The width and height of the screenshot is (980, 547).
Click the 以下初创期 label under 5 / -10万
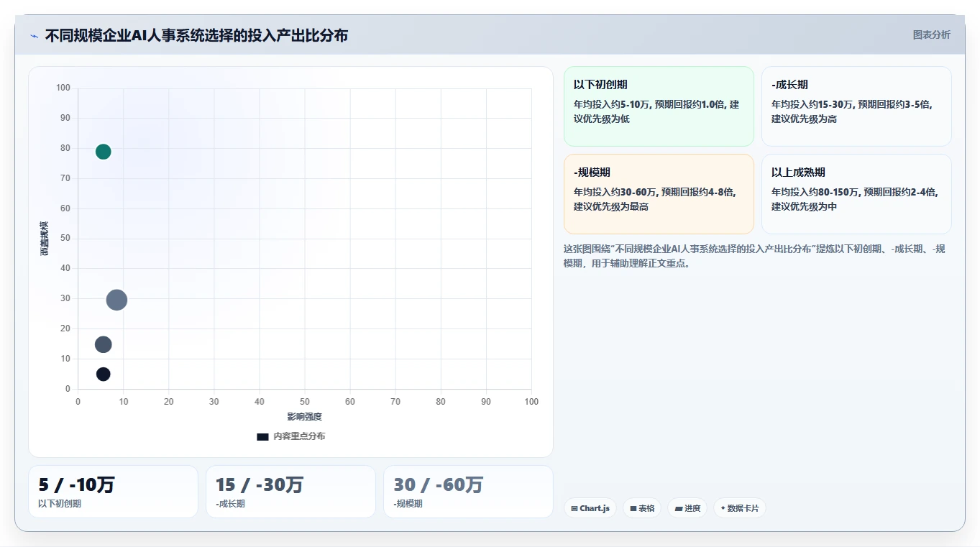coord(60,504)
